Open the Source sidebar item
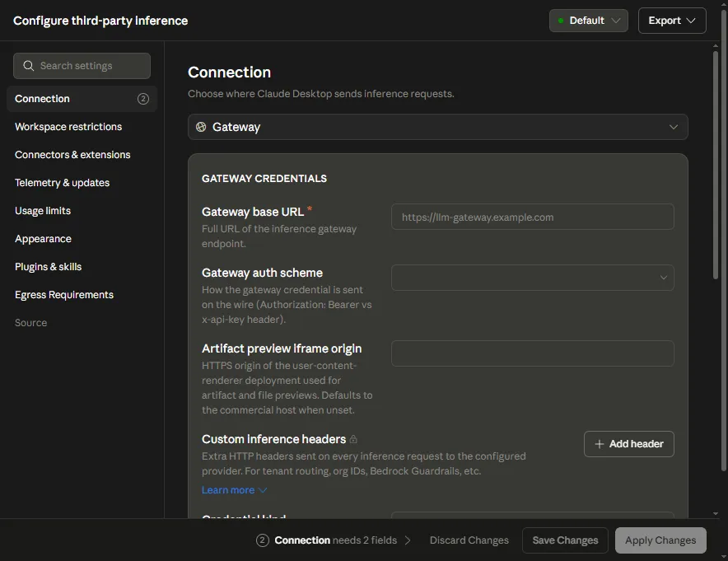Screen dimensions: 728x561 pyautogui.click(x=30, y=323)
